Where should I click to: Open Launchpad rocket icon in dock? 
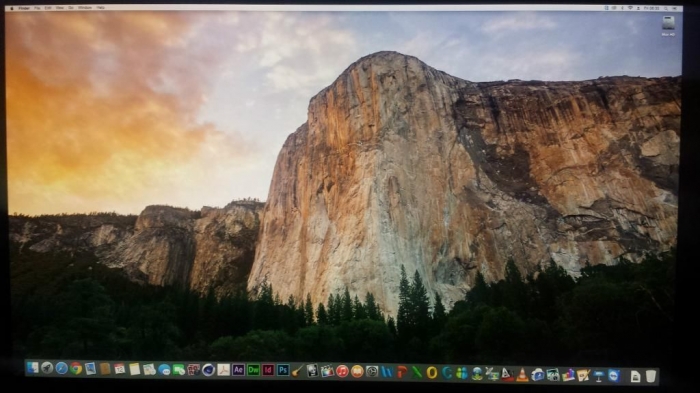click(47, 368)
